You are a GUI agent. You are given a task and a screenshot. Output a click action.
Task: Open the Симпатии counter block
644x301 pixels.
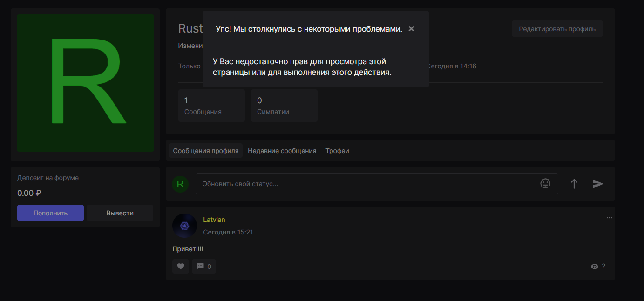(284, 106)
